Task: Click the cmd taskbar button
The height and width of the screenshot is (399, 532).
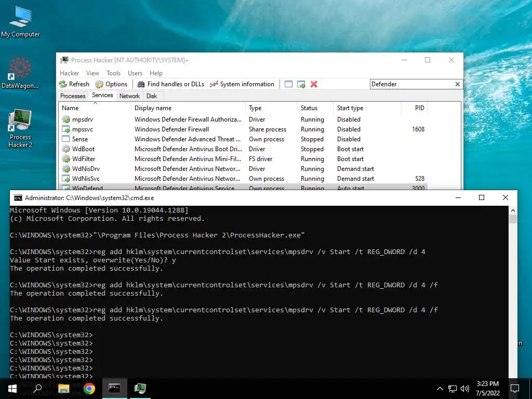Action: pos(114,389)
